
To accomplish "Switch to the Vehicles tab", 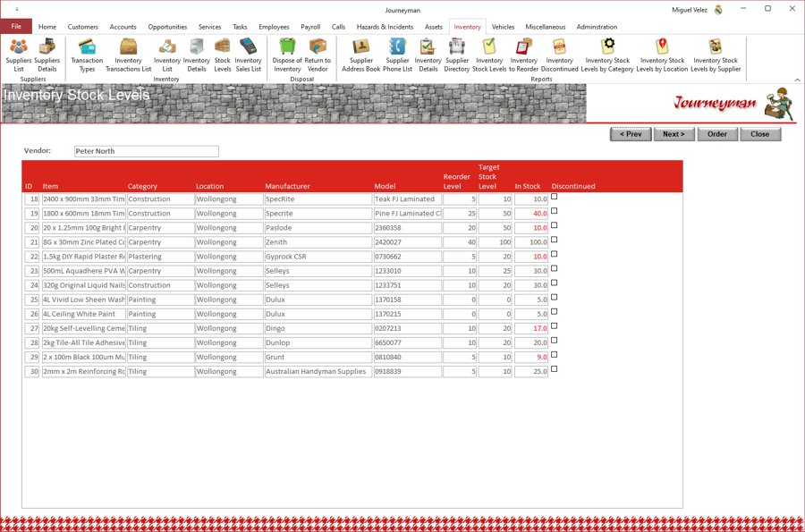I will pyautogui.click(x=503, y=27).
